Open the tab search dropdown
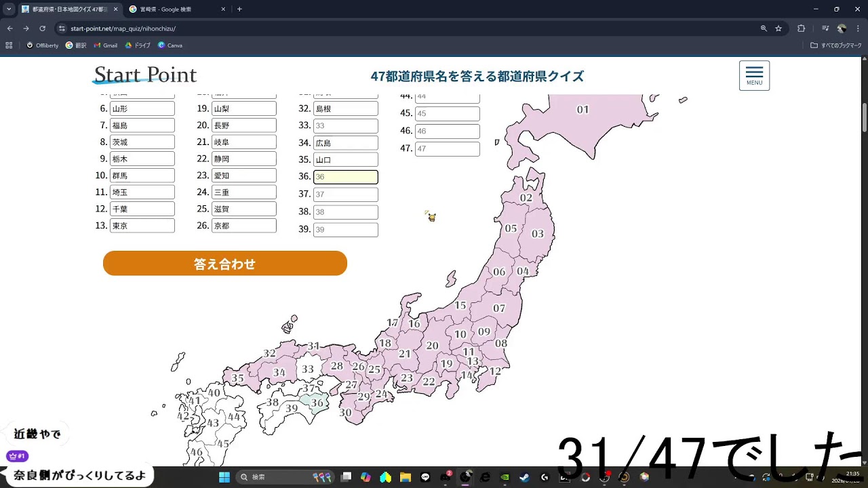Screen dimensions: 868x488 [x=9, y=9]
